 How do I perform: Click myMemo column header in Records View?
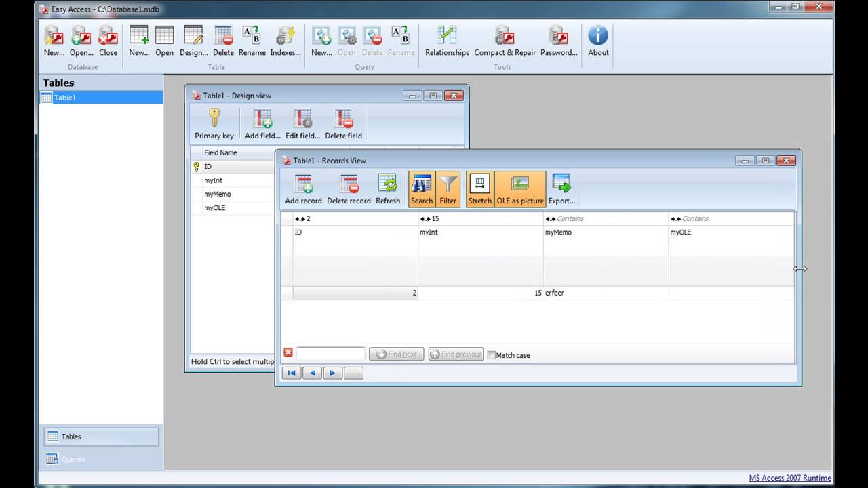(606, 256)
